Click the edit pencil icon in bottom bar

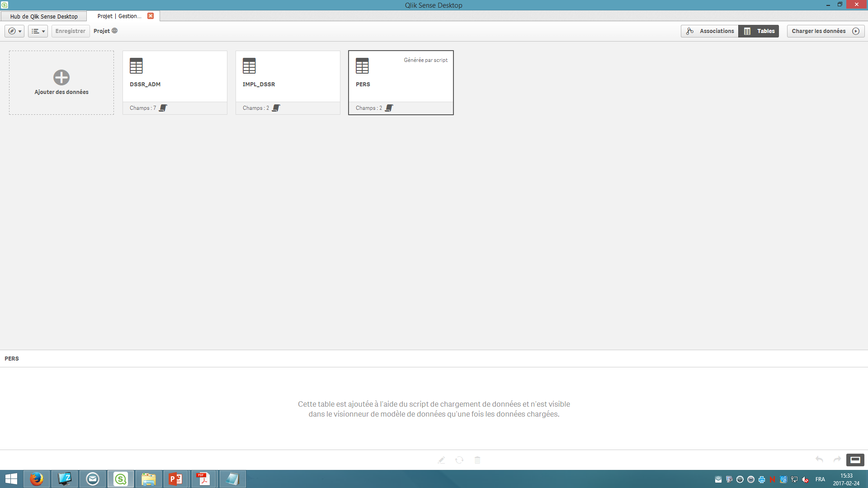pyautogui.click(x=441, y=460)
